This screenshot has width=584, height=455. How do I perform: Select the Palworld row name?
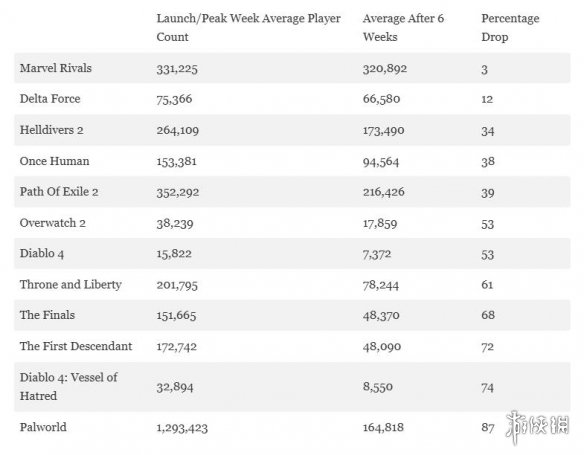pyautogui.click(x=43, y=427)
